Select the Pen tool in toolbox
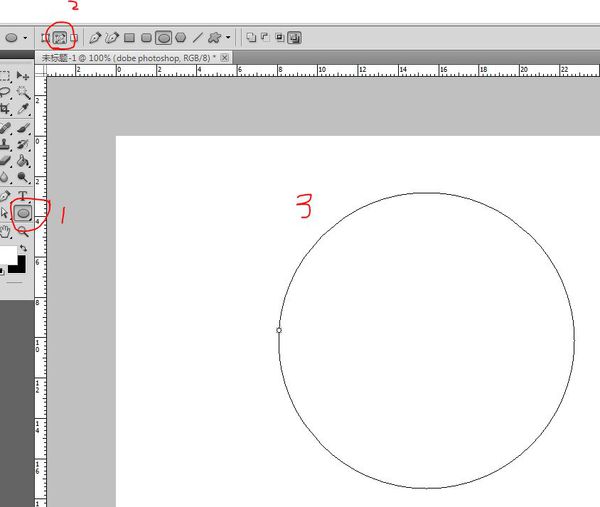This screenshot has width=600, height=507. [4, 196]
